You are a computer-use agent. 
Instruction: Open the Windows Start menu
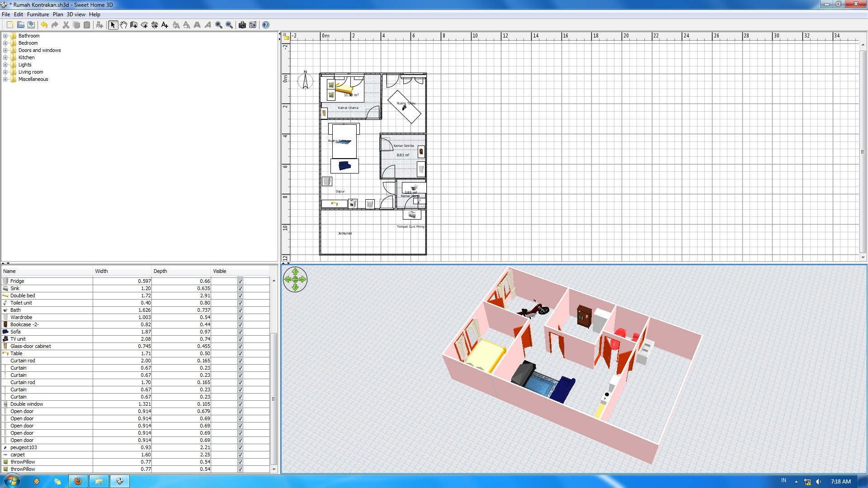point(12,481)
